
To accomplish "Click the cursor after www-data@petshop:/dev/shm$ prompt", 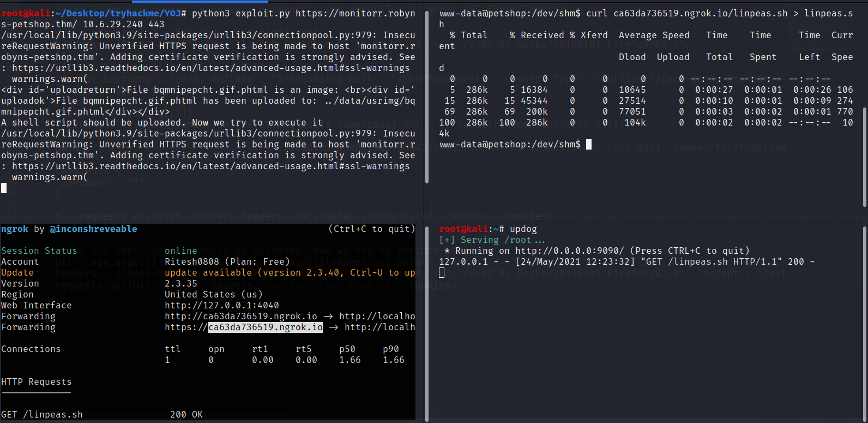I will tap(589, 144).
